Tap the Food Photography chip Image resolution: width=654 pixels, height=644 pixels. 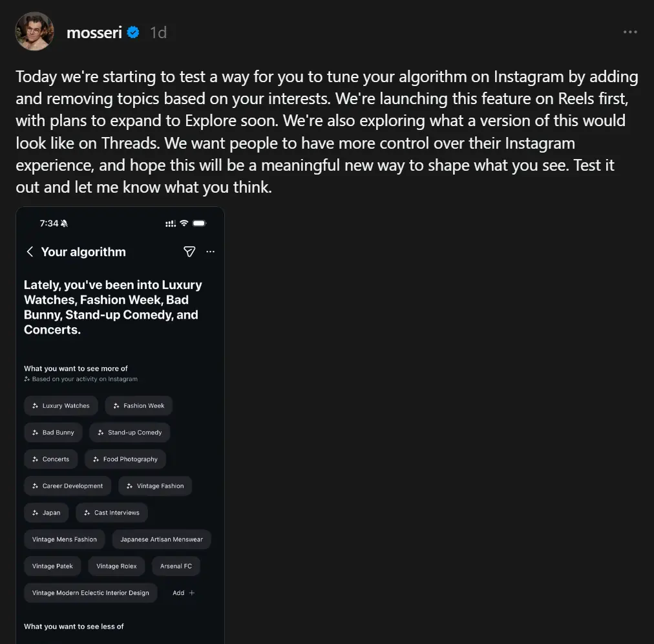(125, 459)
